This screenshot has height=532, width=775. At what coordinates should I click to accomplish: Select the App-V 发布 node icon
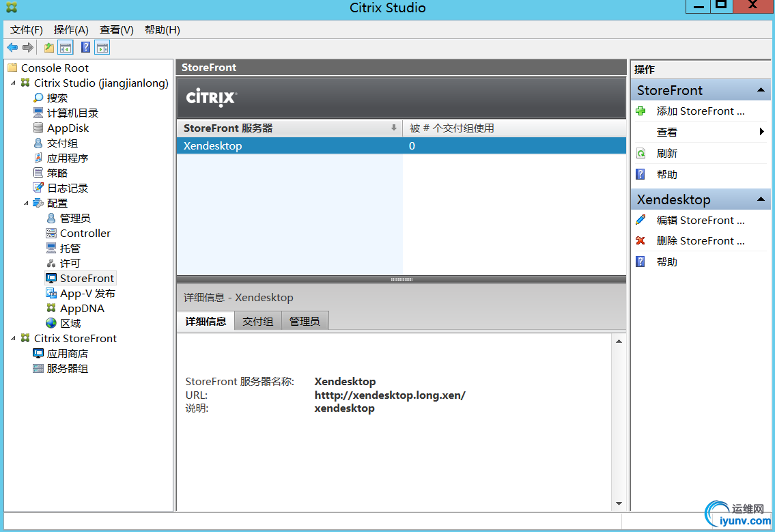click(x=51, y=293)
